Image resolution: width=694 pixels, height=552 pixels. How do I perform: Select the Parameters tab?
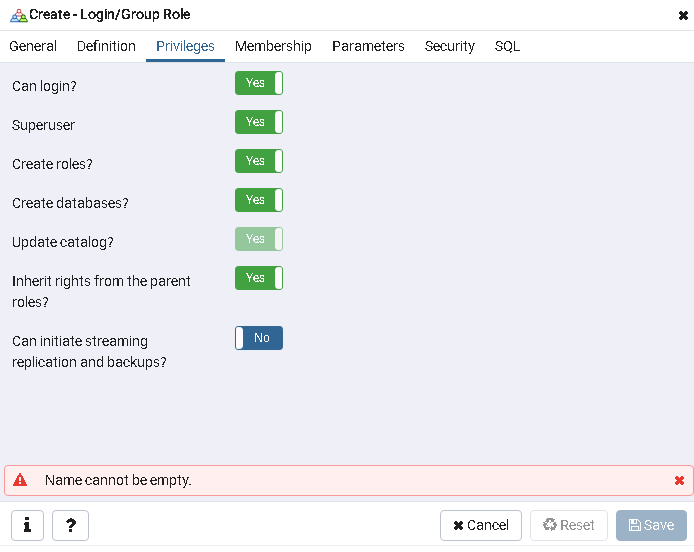(x=368, y=46)
